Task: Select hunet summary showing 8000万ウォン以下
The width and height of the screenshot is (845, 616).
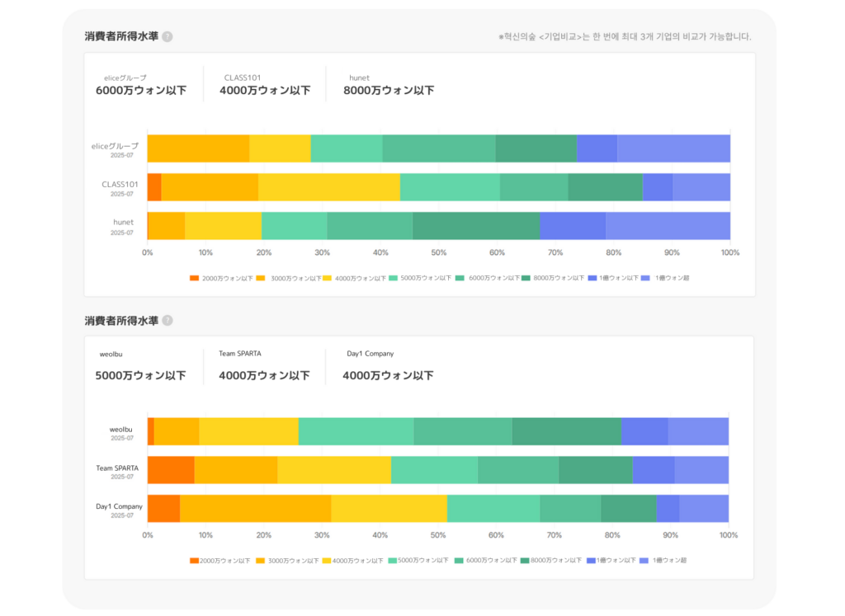Action: point(389,84)
